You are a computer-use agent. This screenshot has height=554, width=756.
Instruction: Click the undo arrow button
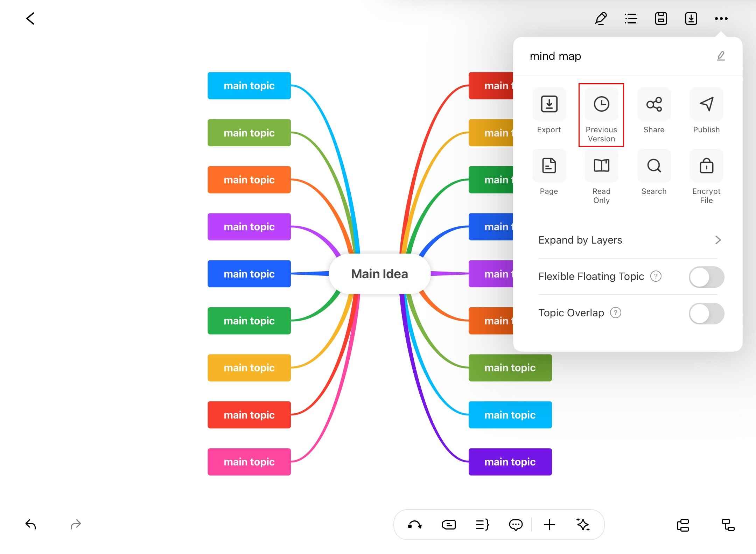click(31, 524)
